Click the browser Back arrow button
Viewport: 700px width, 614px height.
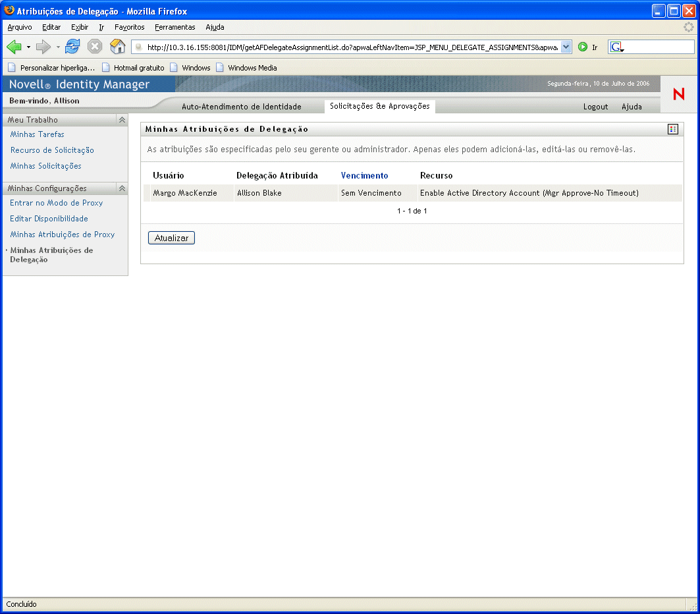tap(14, 47)
